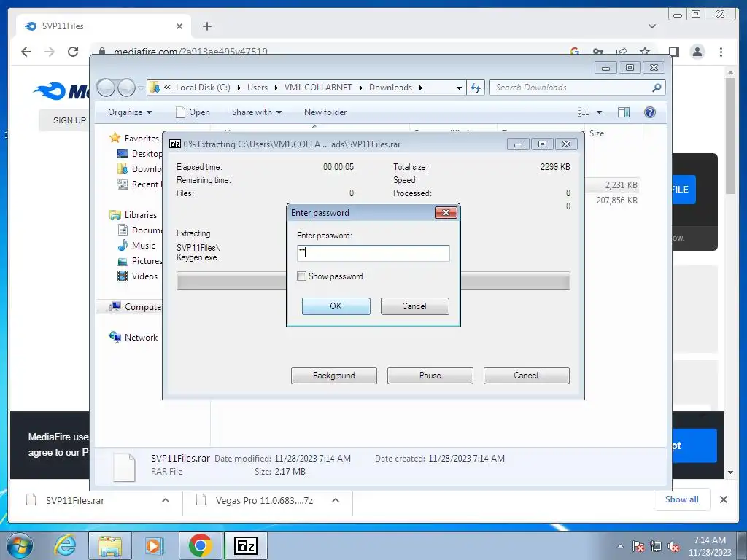Toggle the Chrome side panel icon
Viewport: 747px width, 560px height.
point(673,52)
